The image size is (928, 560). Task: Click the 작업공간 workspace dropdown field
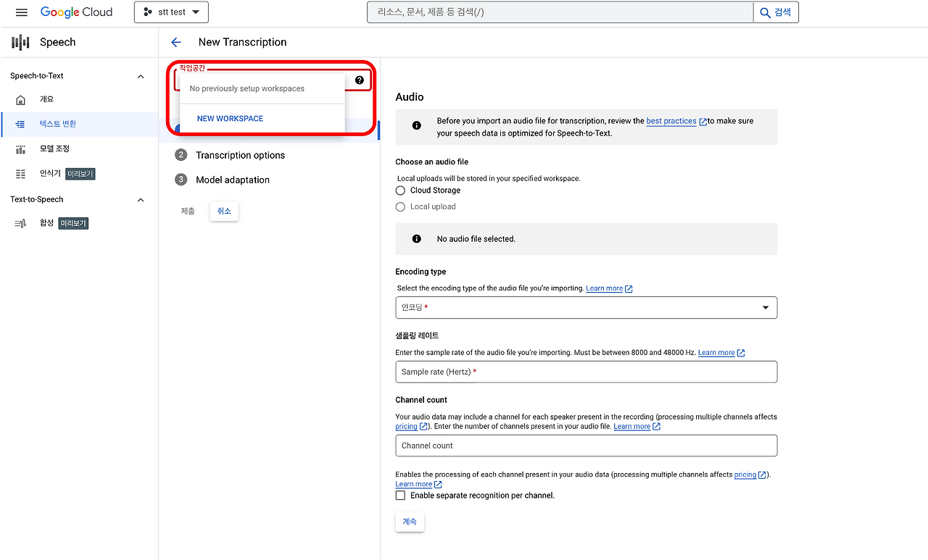273,80
